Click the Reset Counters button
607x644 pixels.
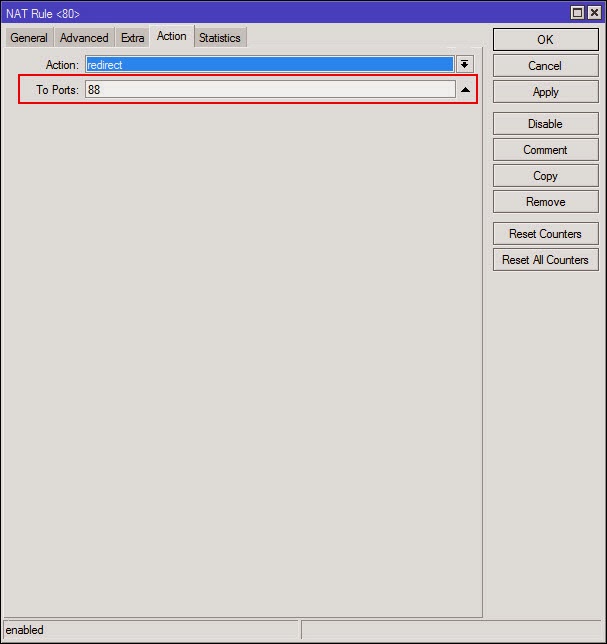545,234
